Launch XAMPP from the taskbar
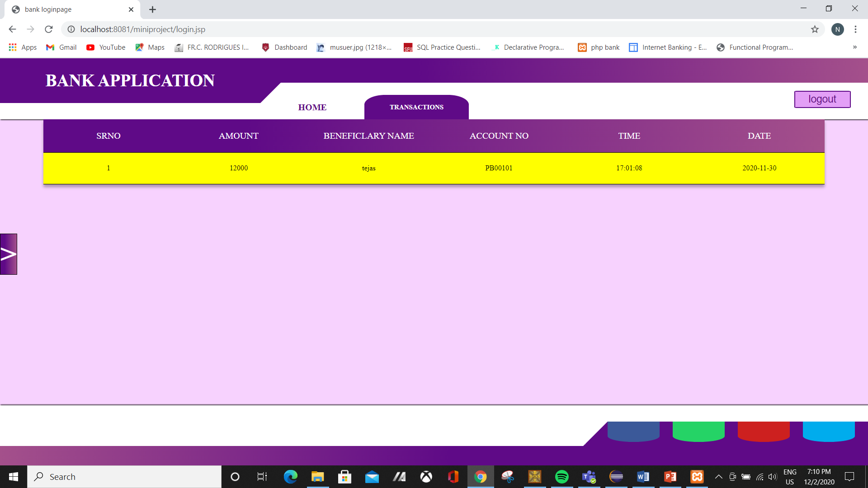This screenshot has height=488, width=868. click(697, 476)
